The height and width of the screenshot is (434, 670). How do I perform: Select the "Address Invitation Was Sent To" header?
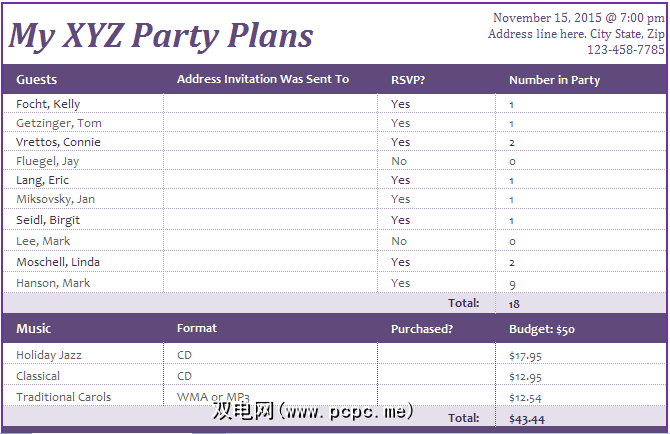(262, 79)
